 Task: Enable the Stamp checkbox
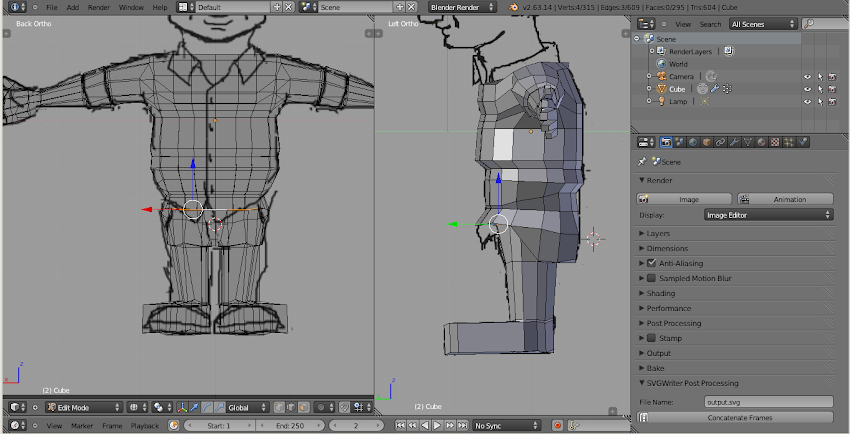(x=652, y=338)
